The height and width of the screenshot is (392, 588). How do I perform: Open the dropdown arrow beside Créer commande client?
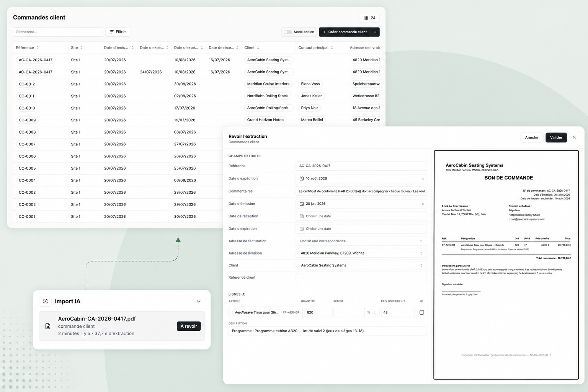375,32
